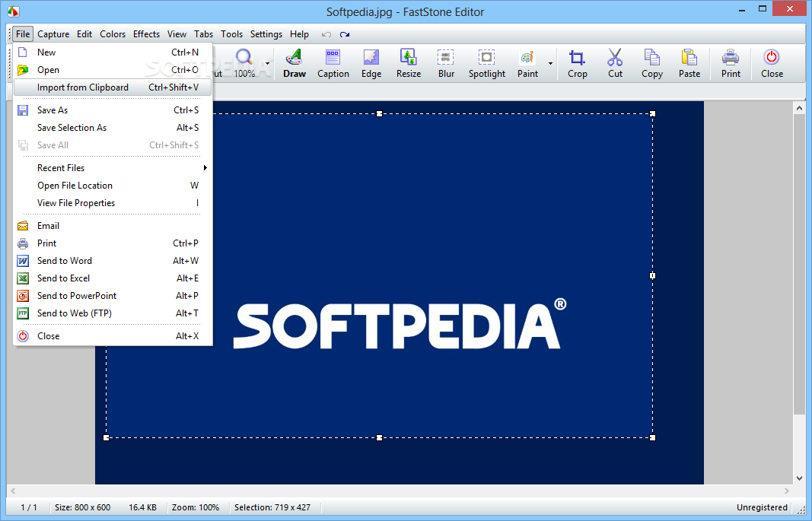The image size is (812, 521).
Task: Click the selection's bottom-center handle
Action: [379, 437]
